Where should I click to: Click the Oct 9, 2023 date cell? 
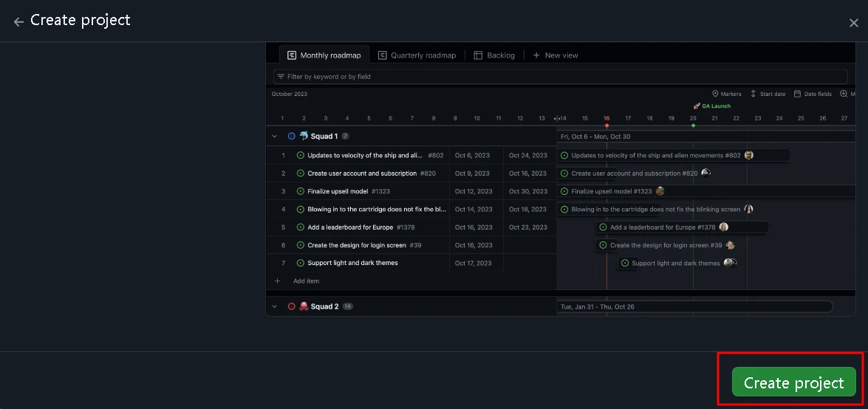click(x=476, y=173)
